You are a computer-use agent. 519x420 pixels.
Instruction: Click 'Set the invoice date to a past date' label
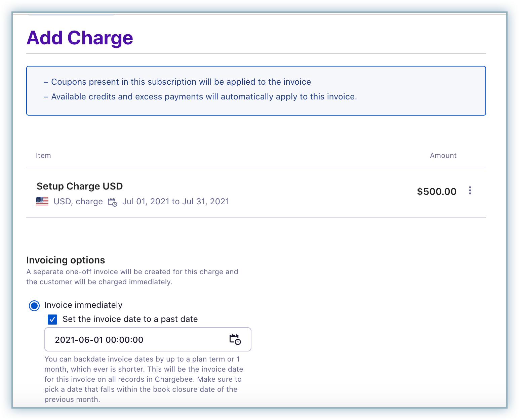point(130,319)
